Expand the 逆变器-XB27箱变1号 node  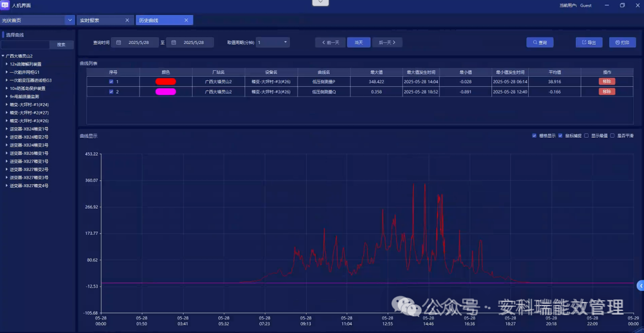click(7, 161)
